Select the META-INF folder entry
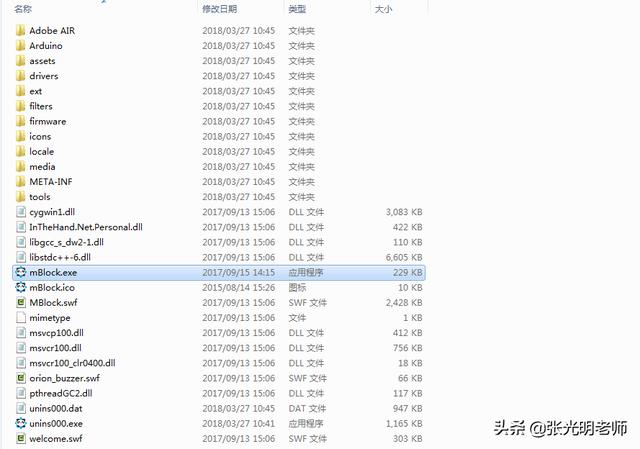Screen dimensions: 640x449 click(x=49, y=182)
